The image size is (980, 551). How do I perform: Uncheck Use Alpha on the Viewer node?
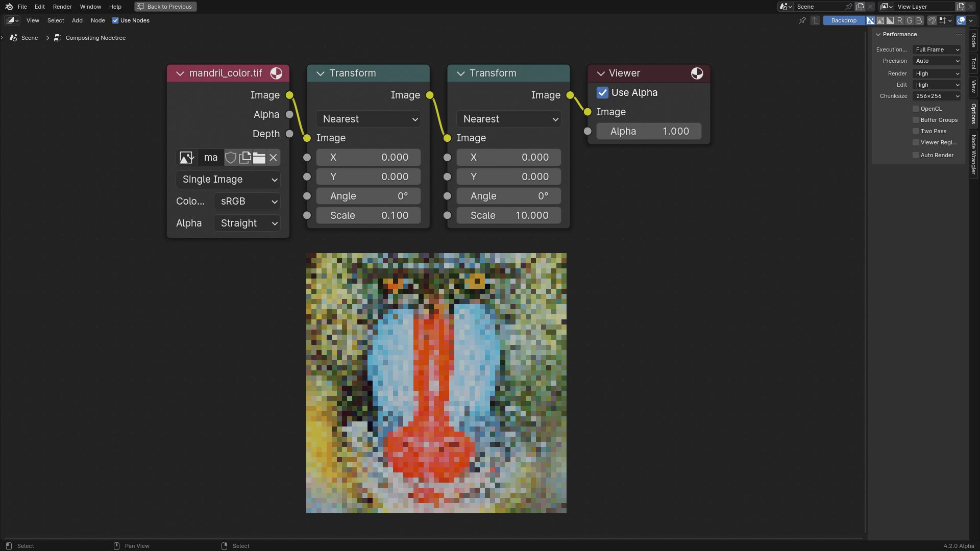pyautogui.click(x=603, y=92)
